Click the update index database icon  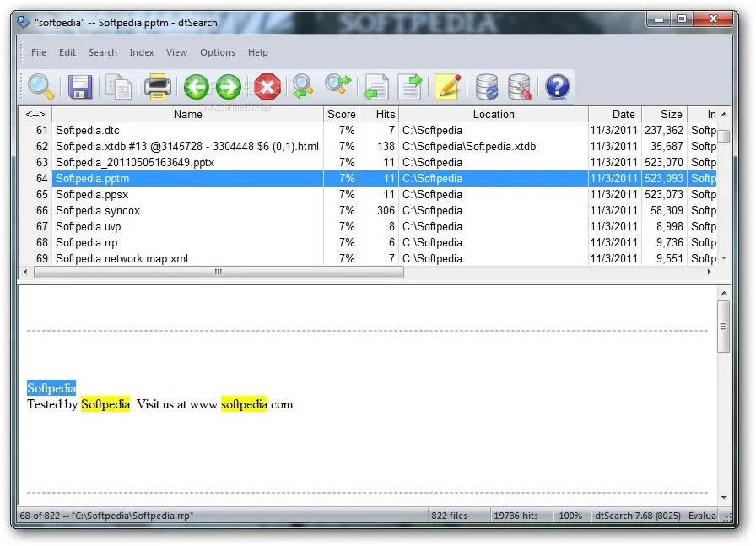(487, 87)
